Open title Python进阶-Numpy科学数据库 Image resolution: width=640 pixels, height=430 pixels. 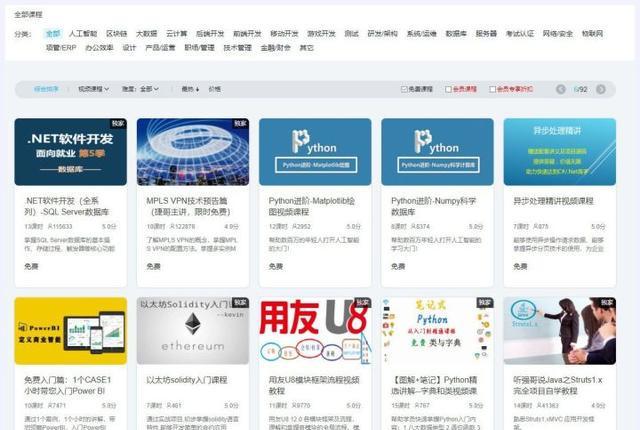[x=433, y=206]
